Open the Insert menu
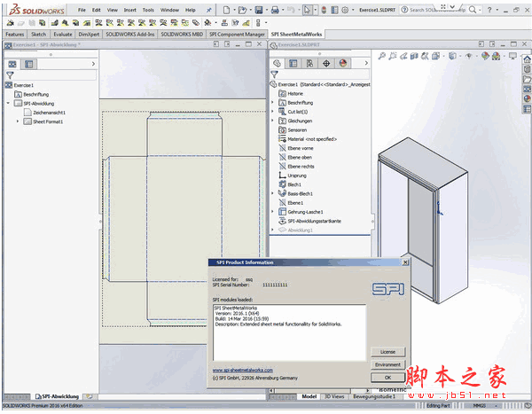Image resolution: width=532 pixels, height=414 pixels. tap(130, 10)
